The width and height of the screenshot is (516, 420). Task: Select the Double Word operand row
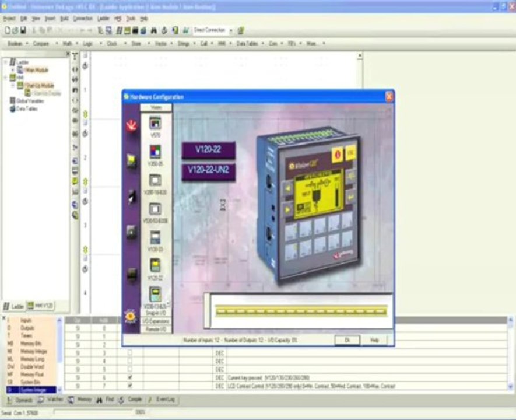31,366
